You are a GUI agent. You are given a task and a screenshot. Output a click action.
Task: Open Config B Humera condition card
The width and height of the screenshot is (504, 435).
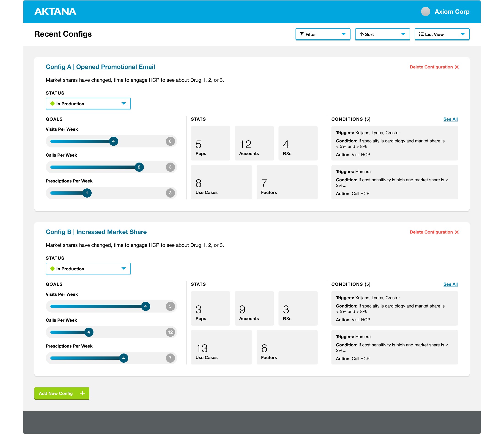tap(394, 348)
